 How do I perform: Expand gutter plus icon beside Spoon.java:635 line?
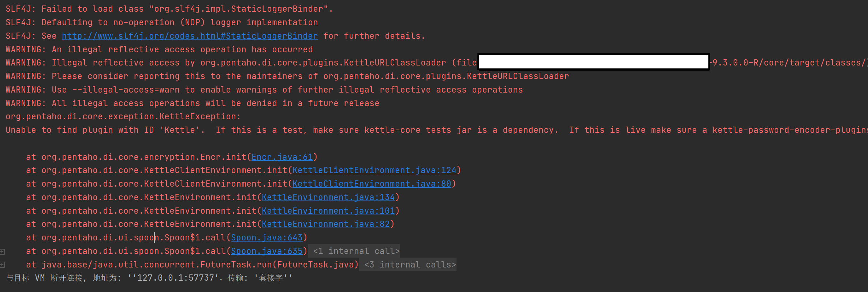[3, 251]
